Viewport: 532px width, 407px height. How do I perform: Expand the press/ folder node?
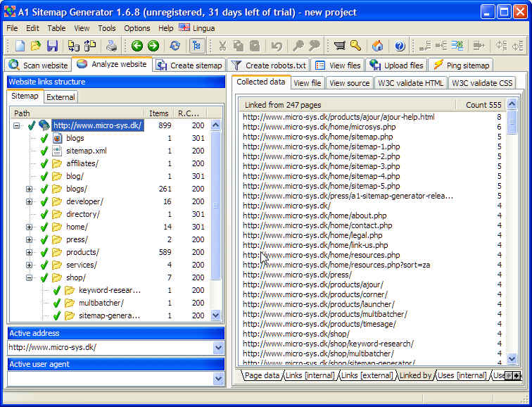[x=29, y=239]
